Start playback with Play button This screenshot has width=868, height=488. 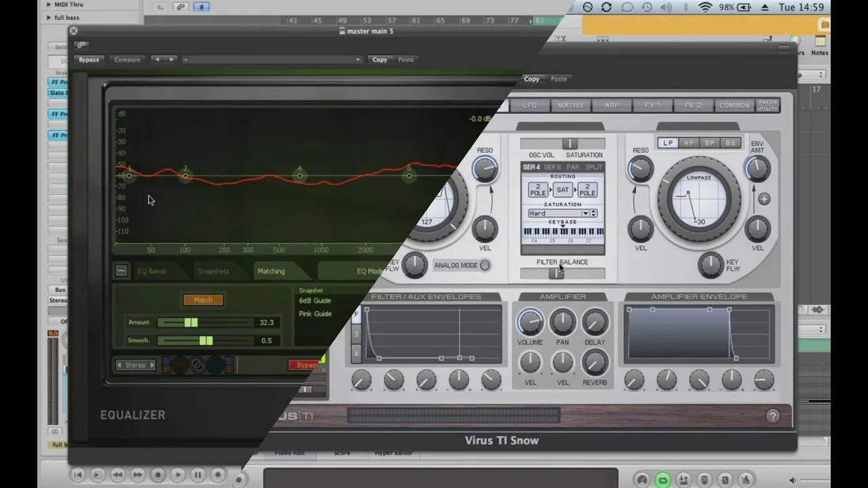click(x=178, y=475)
